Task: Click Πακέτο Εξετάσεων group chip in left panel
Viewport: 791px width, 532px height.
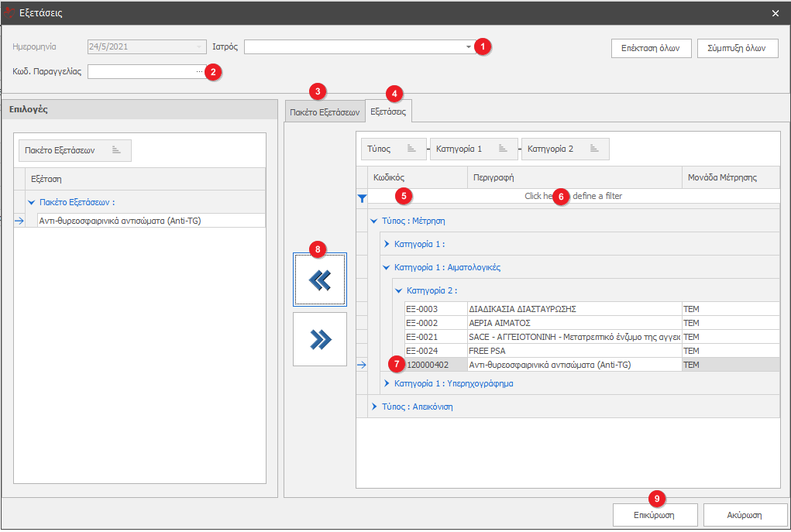Action: 74,150
